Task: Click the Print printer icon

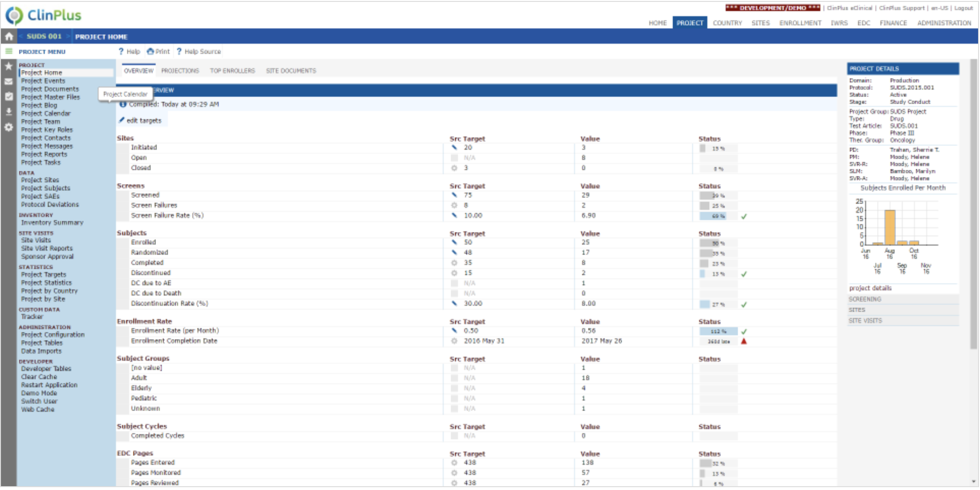Action: tap(151, 51)
